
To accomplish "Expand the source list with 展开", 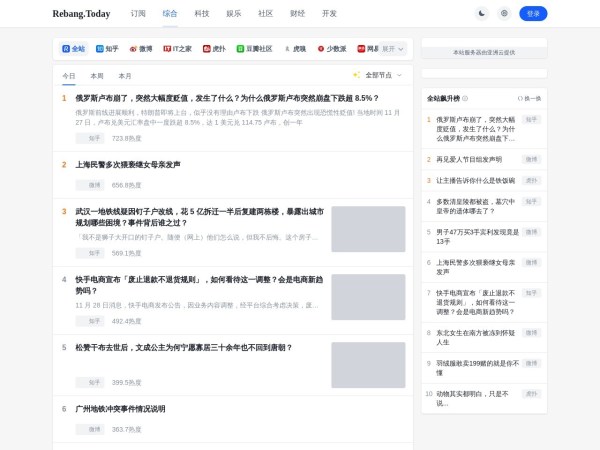I will point(391,48).
